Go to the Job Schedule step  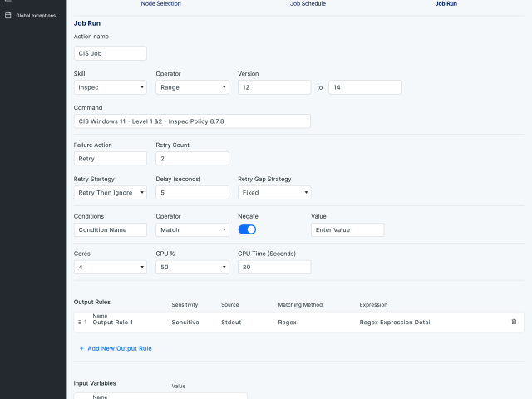(x=308, y=4)
